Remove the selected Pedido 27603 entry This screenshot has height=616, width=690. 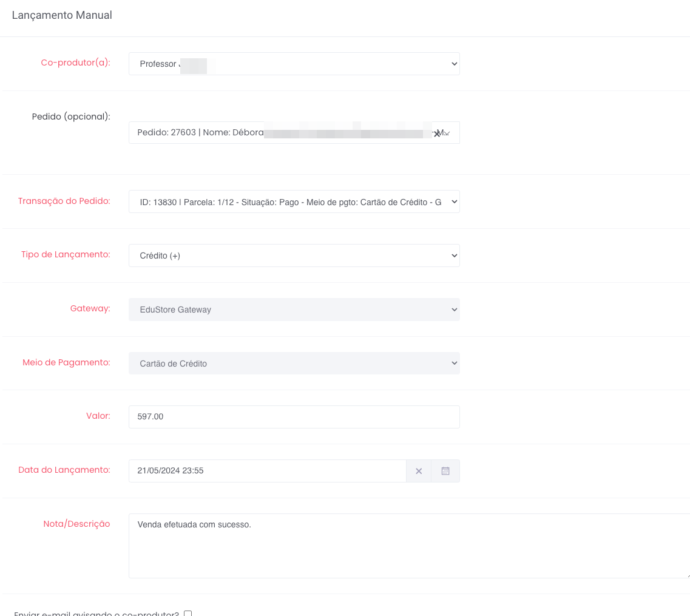pyautogui.click(x=436, y=134)
